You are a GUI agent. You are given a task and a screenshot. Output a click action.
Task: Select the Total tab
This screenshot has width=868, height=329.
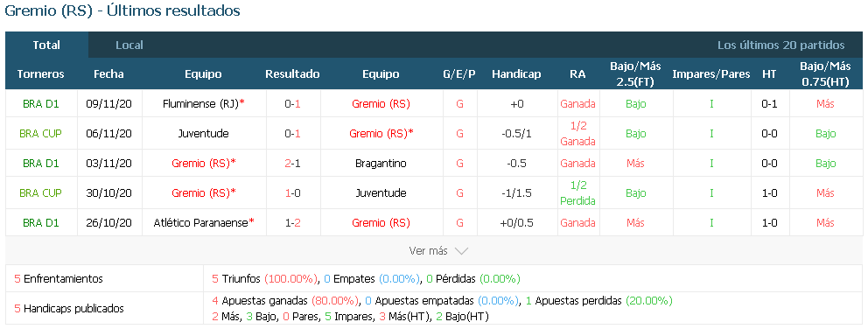[x=46, y=45]
